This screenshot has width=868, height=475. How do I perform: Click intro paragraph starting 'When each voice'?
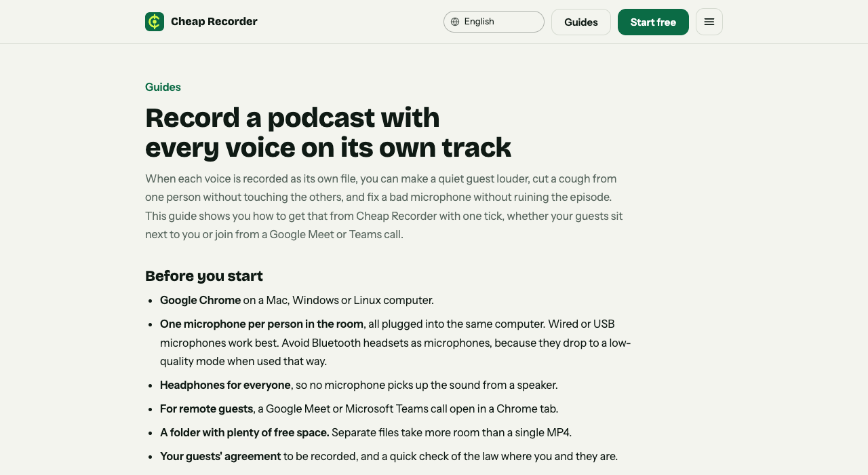tap(384, 206)
